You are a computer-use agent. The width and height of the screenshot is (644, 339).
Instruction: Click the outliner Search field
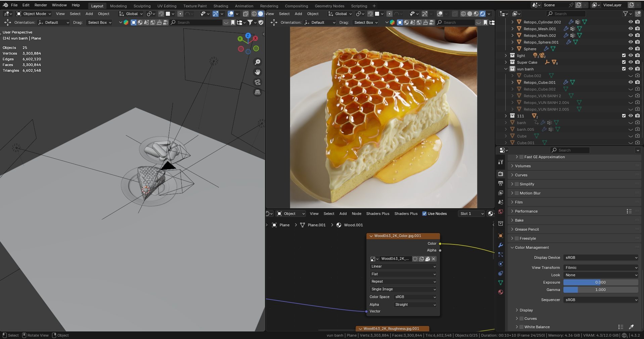[x=566, y=14]
